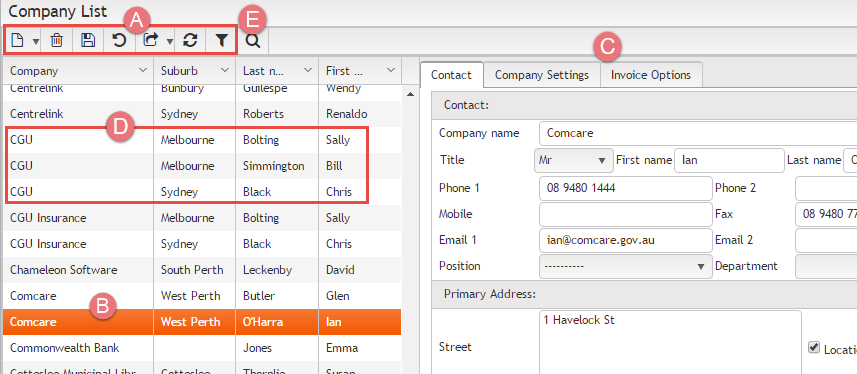This screenshot has width=857, height=374.
Task: Switch to the Contact tab
Action: click(x=451, y=75)
